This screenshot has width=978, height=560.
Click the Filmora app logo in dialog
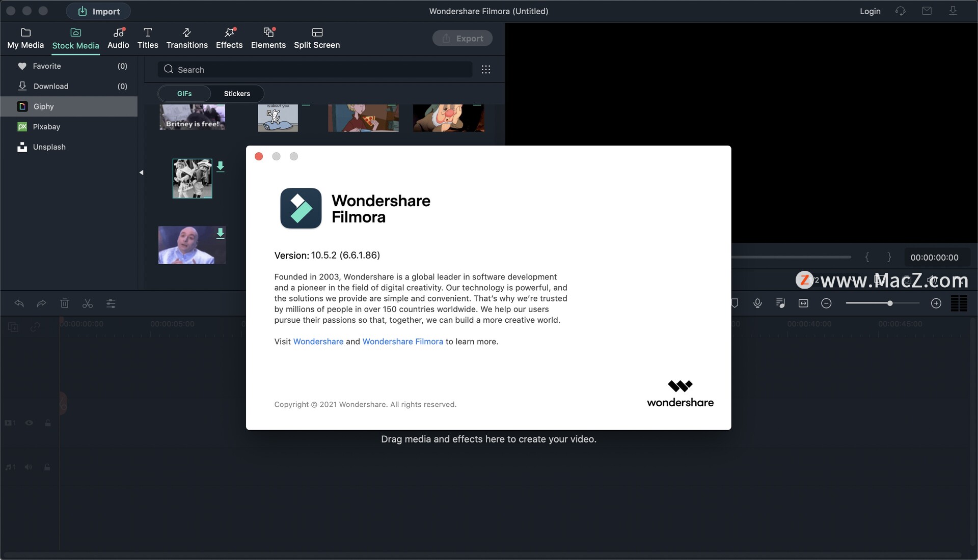pyautogui.click(x=301, y=208)
